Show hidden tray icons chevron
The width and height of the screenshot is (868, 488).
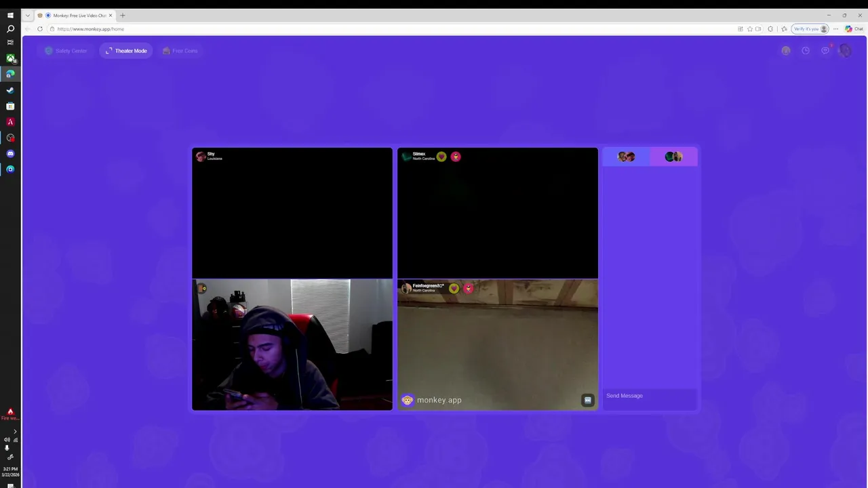click(x=15, y=432)
